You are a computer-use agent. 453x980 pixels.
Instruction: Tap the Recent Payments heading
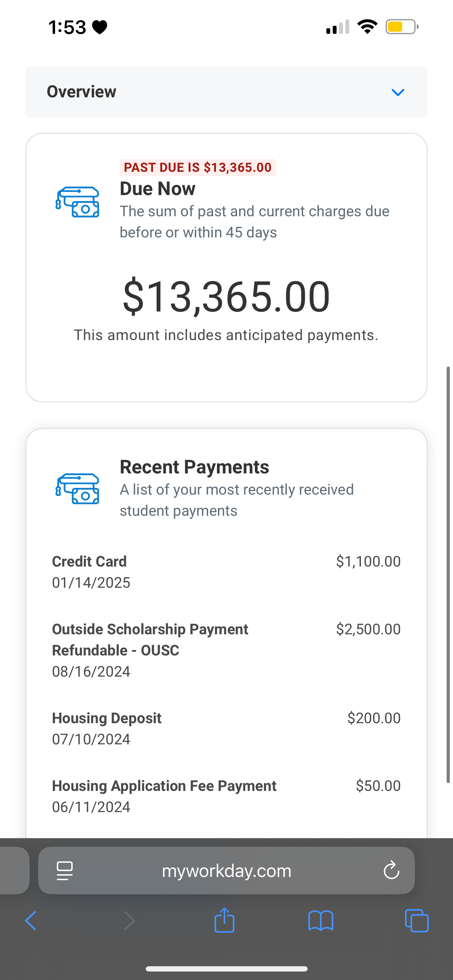[x=194, y=467]
